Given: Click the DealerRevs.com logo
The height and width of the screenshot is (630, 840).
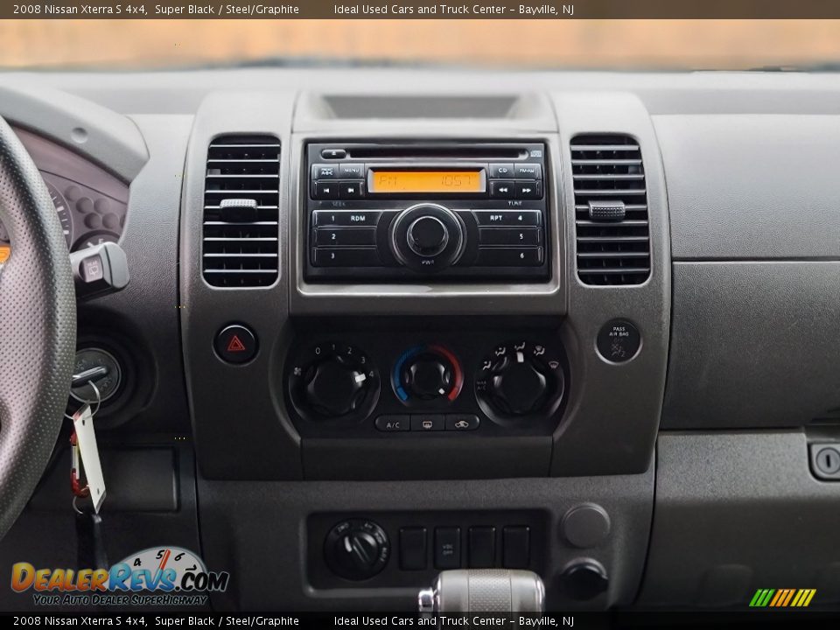Looking at the screenshot, I should pos(121,577).
